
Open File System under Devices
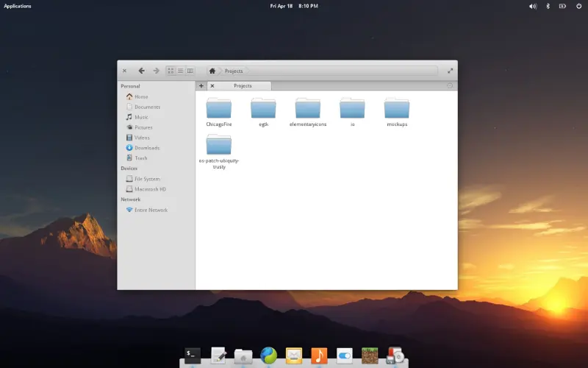pyautogui.click(x=143, y=179)
